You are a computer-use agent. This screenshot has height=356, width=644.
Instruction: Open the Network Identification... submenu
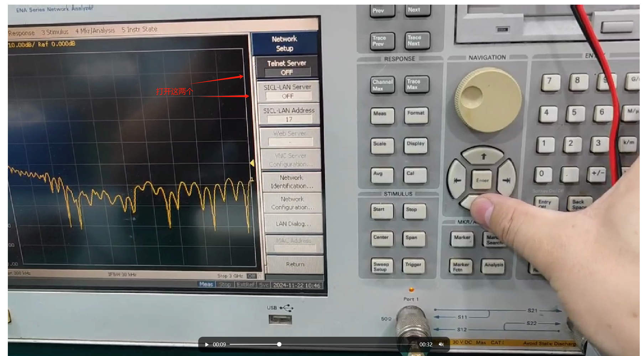click(292, 182)
